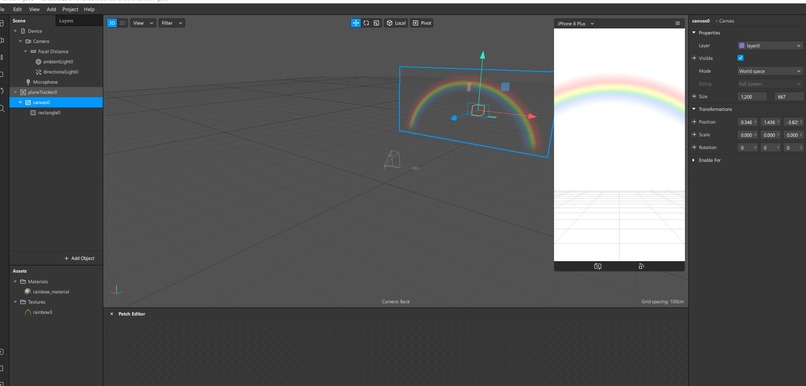This screenshot has width=806, height=386.
Task: Select directionalLight0 in the scene
Action: (x=60, y=72)
